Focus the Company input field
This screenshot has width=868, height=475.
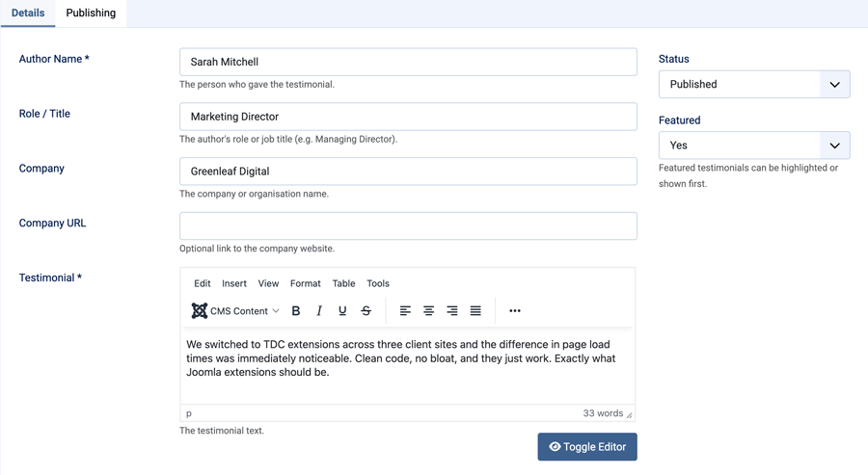pyautogui.click(x=408, y=172)
